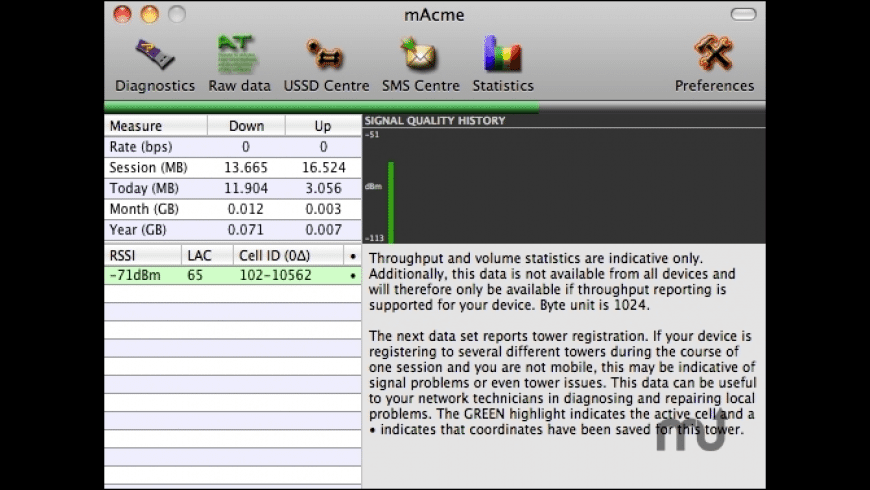Click the LAC column header
This screenshot has width=870, height=490.
(207, 256)
